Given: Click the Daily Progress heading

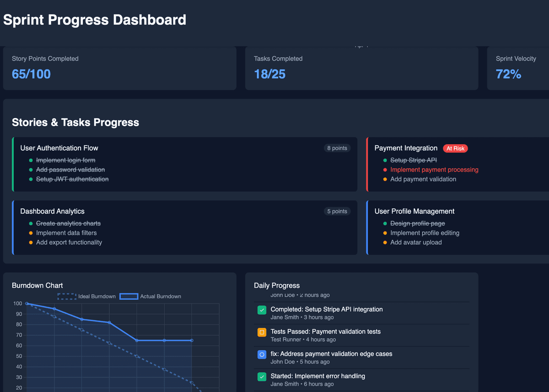Looking at the screenshot, I should pyautogui.click(x=277, y=285).
